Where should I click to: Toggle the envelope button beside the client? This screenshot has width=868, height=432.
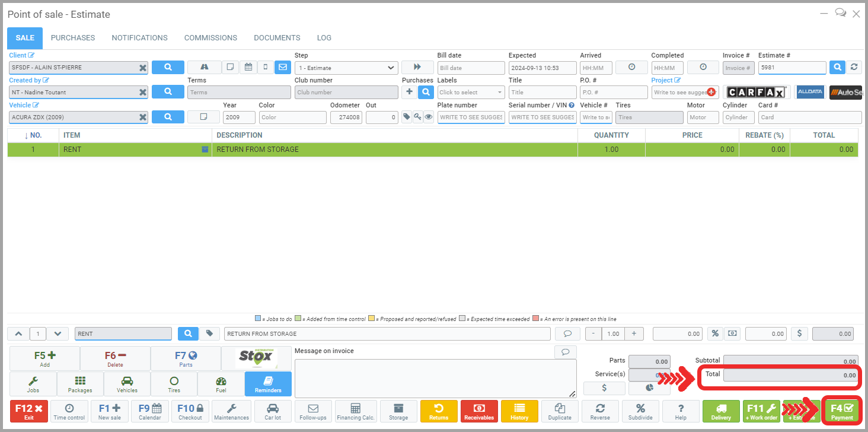coord(283,67)
